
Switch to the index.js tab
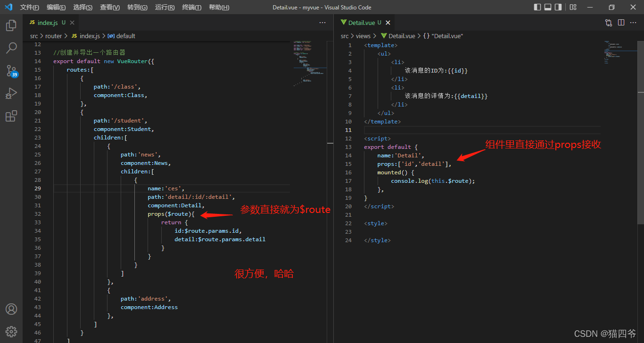tap(51, 23)
